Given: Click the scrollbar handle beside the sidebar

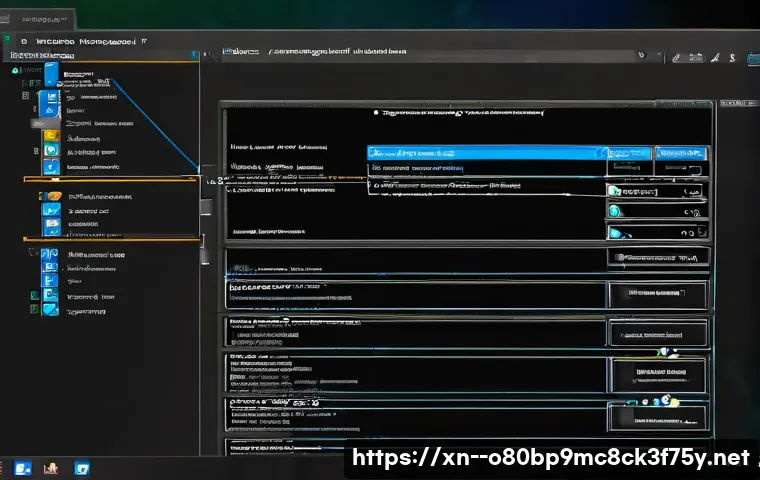Looking at the screenshot, I should coord(206,207).
